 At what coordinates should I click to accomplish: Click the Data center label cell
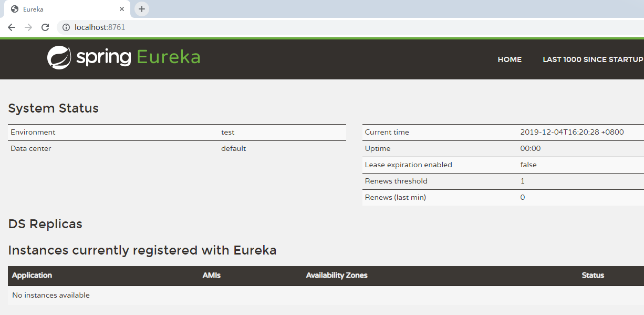[31, 148]
